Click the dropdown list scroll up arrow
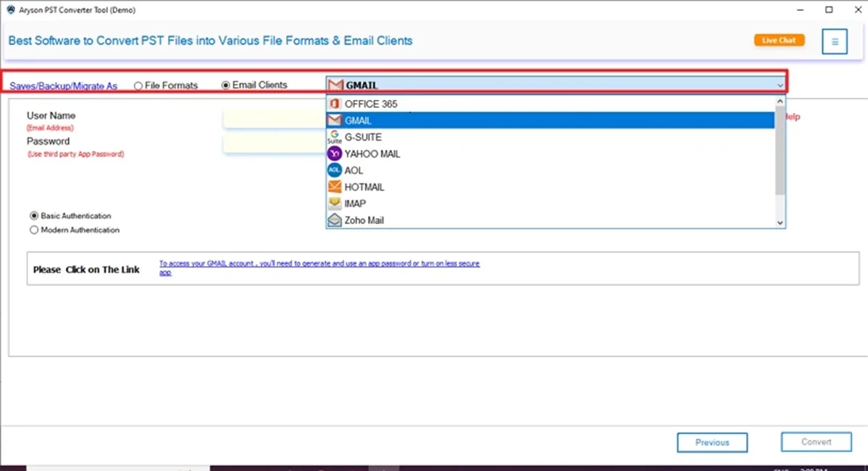The height and width of the screenshot is (471, 868). [x=780, y=101]
